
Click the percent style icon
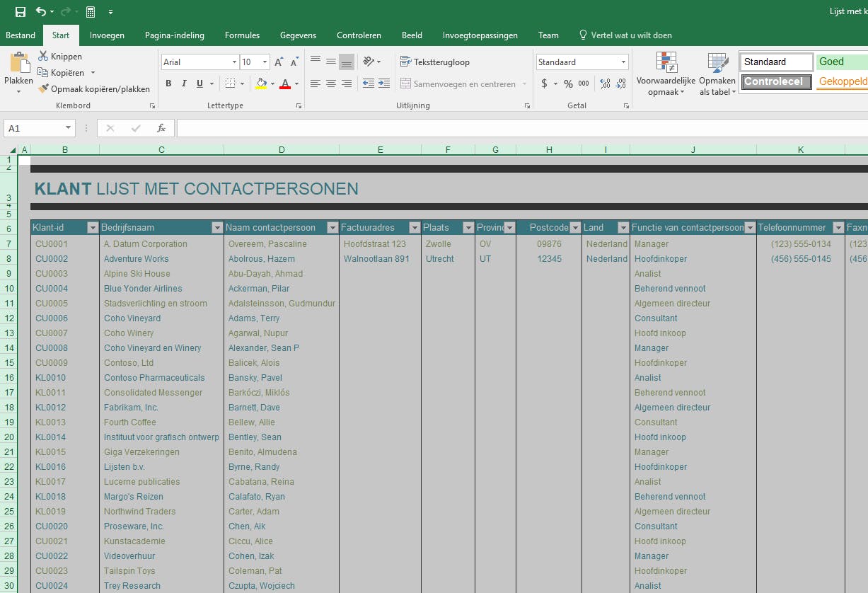pos(568,84)
